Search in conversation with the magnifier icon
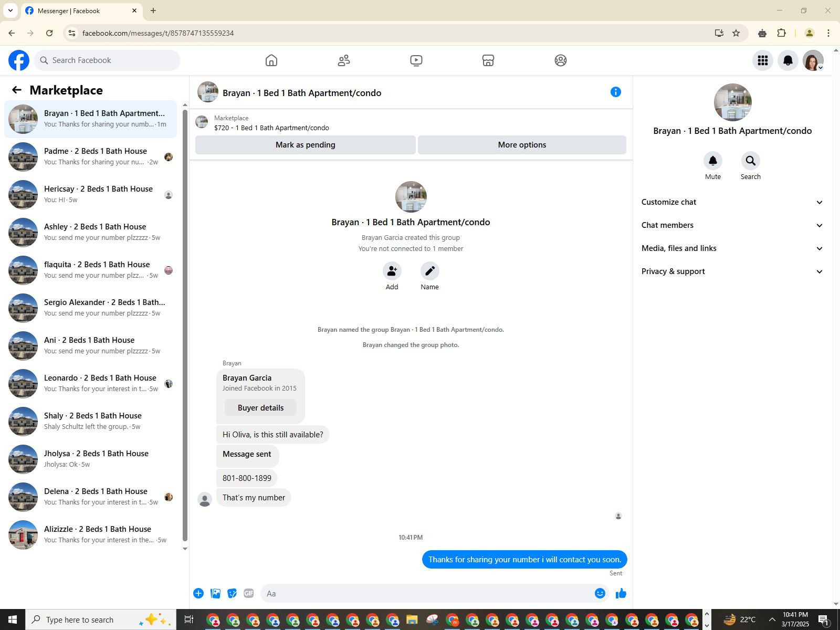This screenshot has height=630, width=840. point(751,161)
